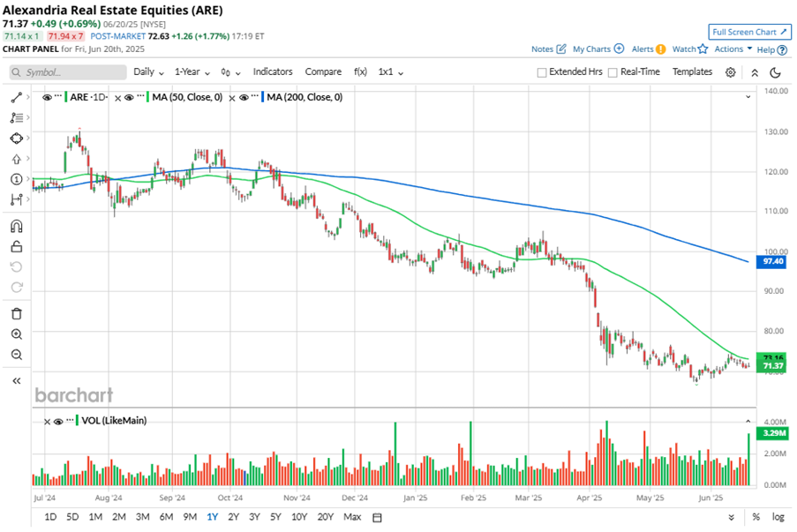
Task: Click the undo arrow icon
Action: click(x=16, y=267)
